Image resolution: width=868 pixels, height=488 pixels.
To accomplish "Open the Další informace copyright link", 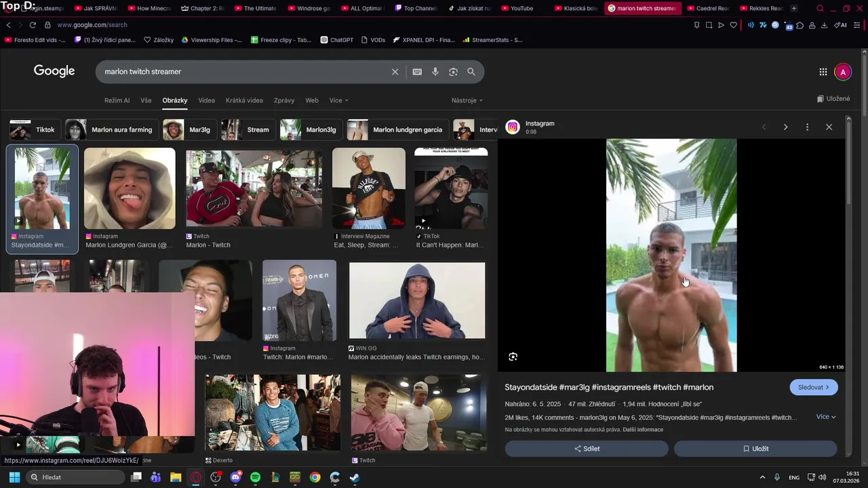I will click(643, 430).
